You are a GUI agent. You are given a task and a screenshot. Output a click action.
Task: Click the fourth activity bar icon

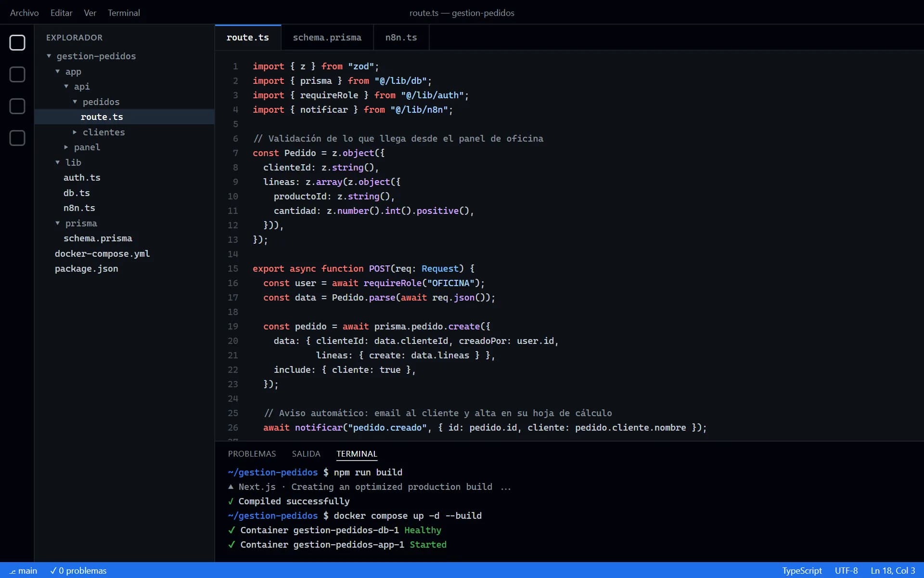coord(17,138)
